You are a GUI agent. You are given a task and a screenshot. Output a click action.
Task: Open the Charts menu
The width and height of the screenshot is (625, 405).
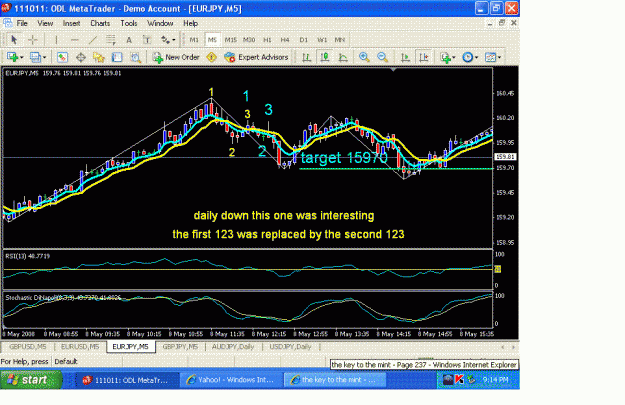click(x=100, y=23)
